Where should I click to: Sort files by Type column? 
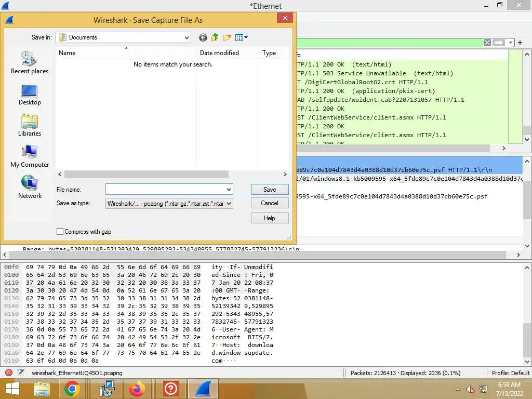click(274, 53)
